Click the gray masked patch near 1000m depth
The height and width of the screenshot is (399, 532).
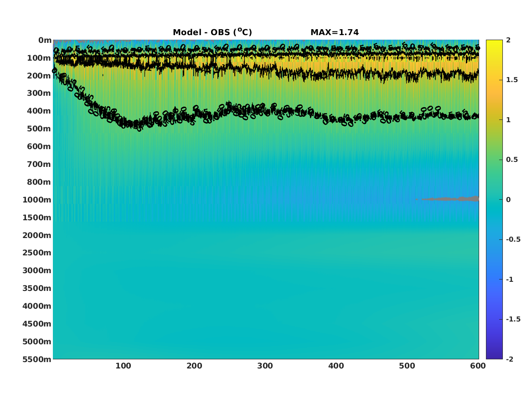[451, 199]
